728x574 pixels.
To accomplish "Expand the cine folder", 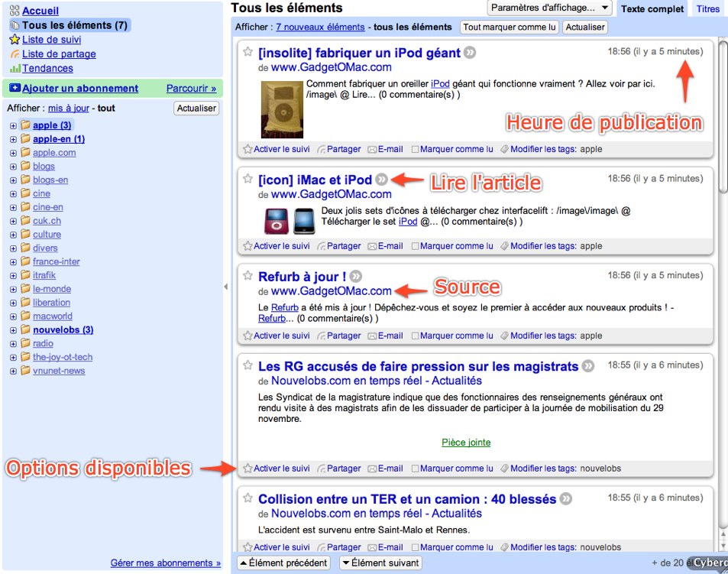I will pyautogui.click(x=13, y=194).
